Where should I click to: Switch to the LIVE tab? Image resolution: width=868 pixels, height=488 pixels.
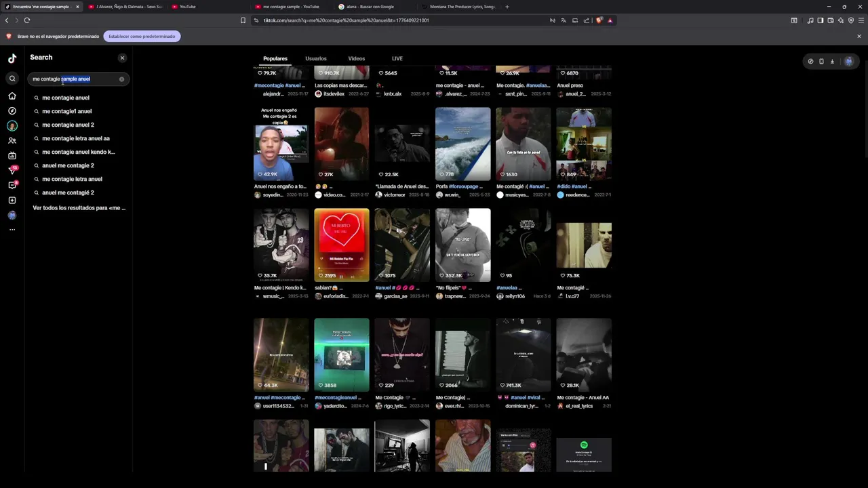pyautogui.click(x=397, y=59)
